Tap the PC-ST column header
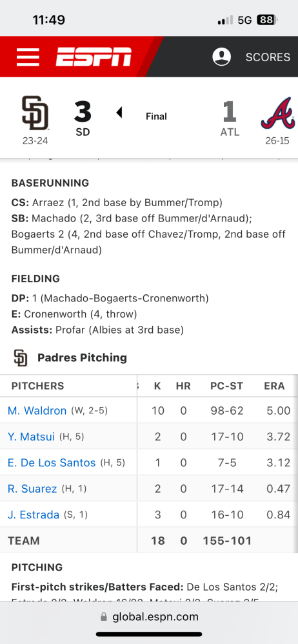The image size is (298, 644). pyautogui.click(x=227, y=386)
